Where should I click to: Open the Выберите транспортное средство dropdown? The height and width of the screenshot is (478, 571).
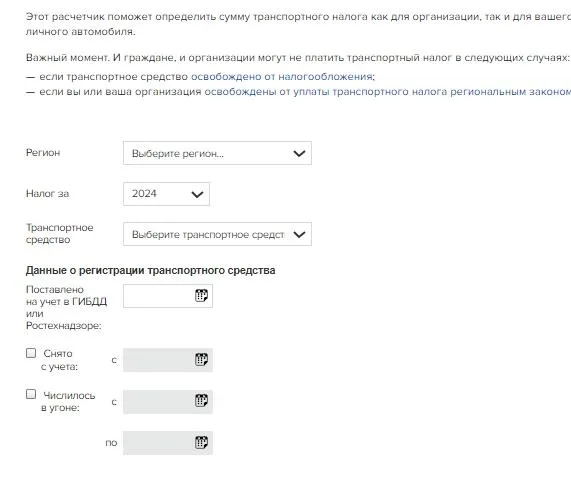217,234
